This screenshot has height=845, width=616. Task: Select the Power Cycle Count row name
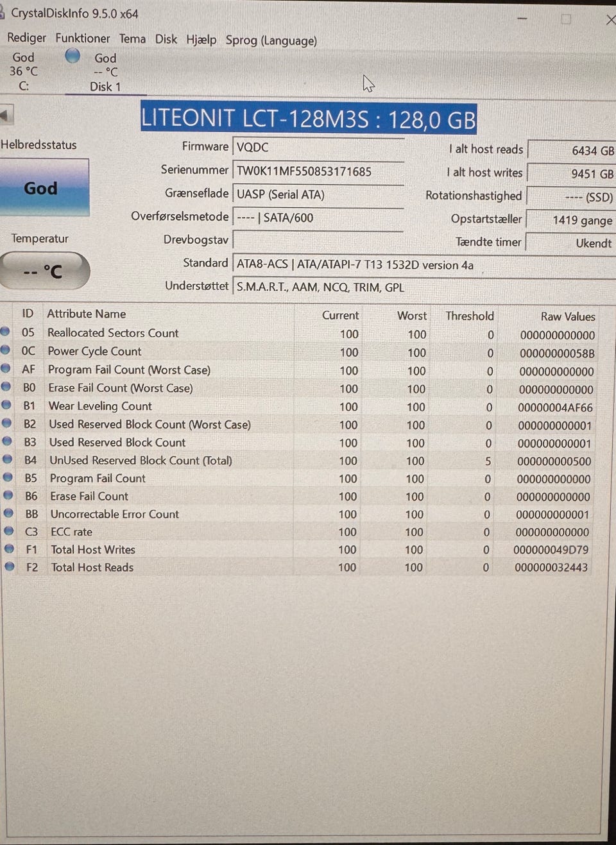(94, 351)
